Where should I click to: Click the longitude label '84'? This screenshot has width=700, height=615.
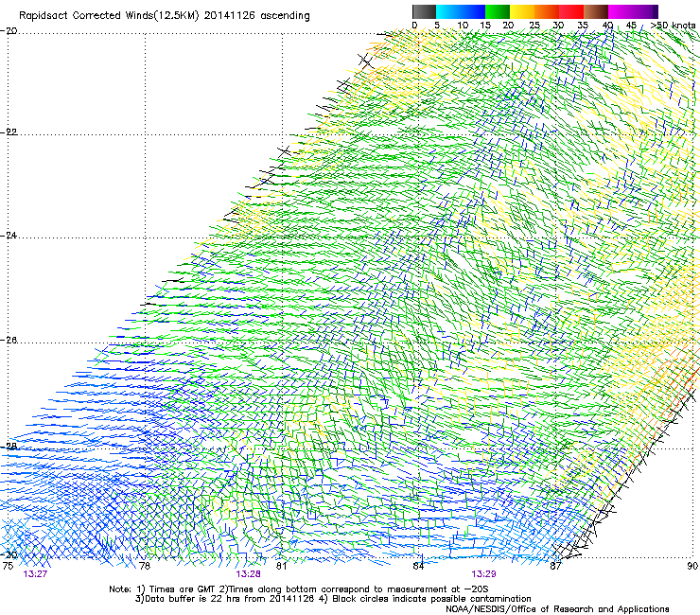tap(418, 566)
